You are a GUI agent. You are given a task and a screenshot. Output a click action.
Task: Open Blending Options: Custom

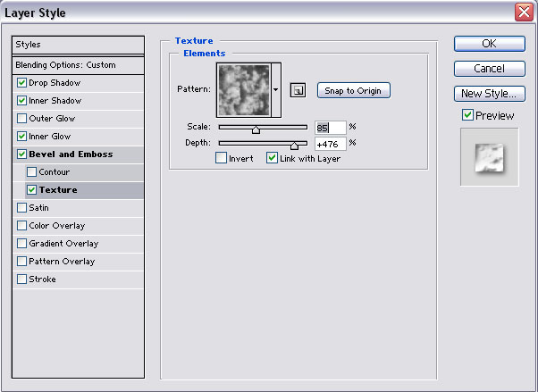coord(79,65)
